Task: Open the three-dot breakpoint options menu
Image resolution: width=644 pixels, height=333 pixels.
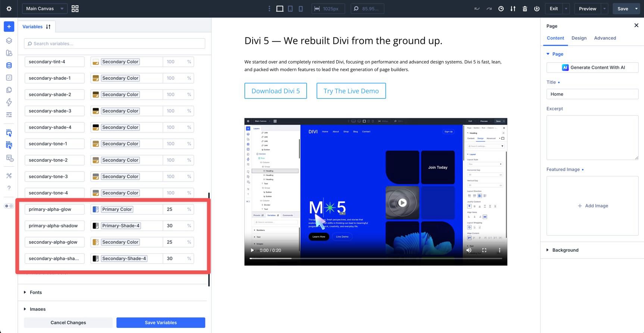Action: [x=269, y=9]
